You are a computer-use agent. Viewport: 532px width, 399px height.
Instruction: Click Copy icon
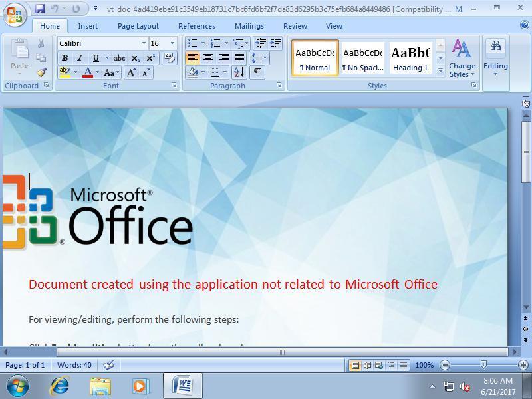41,58
